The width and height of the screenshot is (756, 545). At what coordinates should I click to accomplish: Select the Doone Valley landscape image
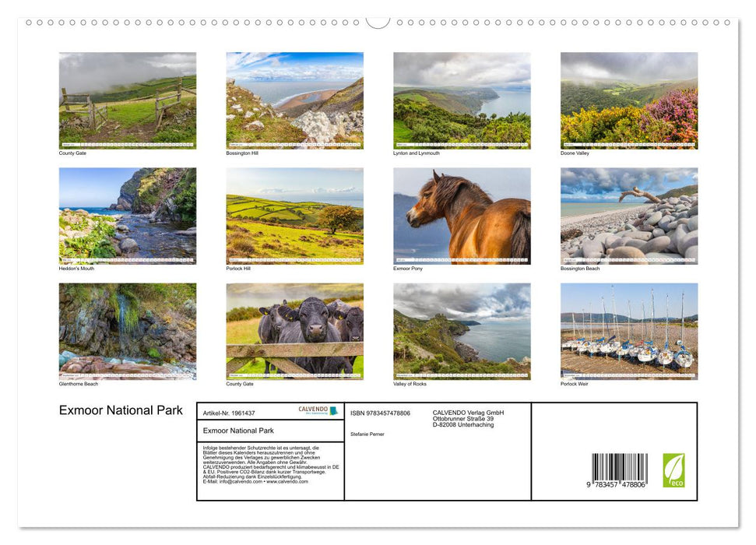629,100
